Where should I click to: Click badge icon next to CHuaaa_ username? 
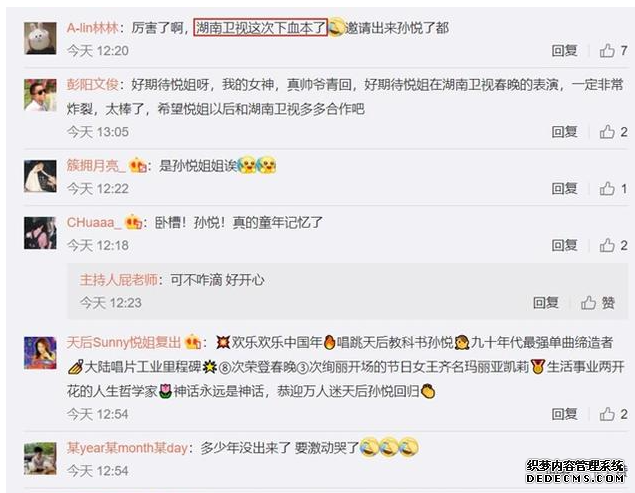133,222
